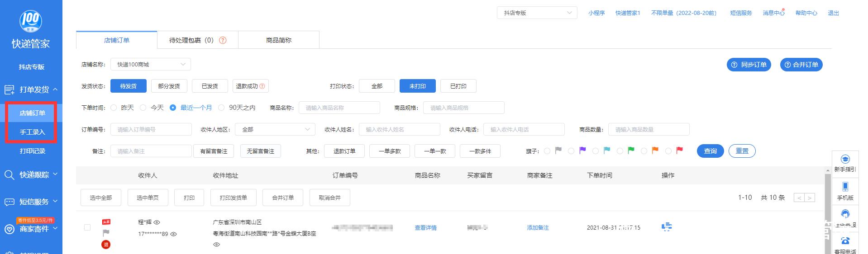
Task: Collapse the 打单发货 sidebar menu
Action: click(x=55, y=89)
